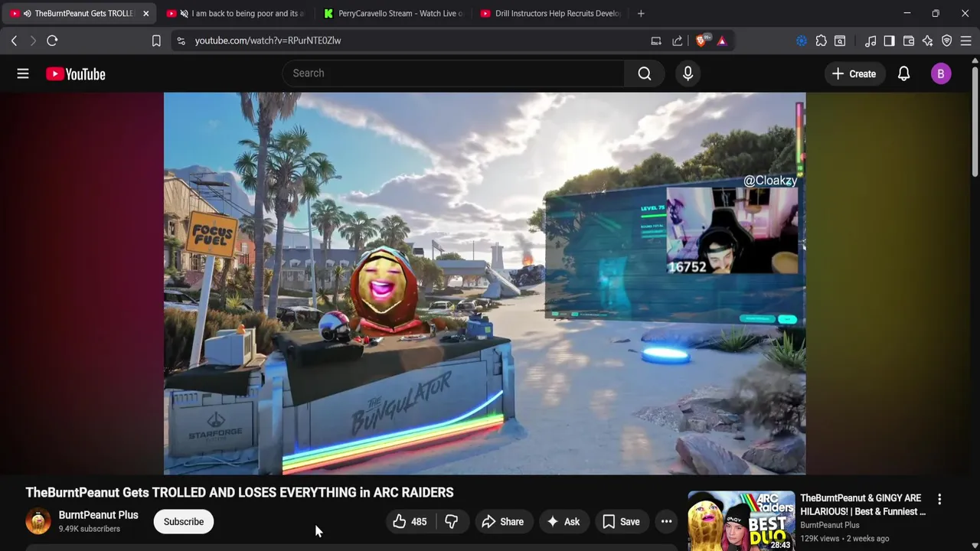Open the music note playlist icon
This screenshot has width=980, height=551.
pos(871,41)
